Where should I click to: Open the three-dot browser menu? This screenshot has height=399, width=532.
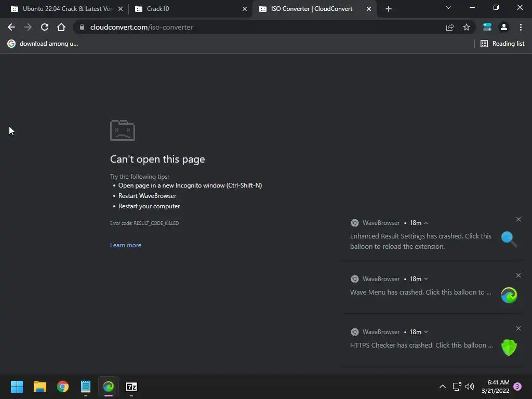click(x=521, y=27)
